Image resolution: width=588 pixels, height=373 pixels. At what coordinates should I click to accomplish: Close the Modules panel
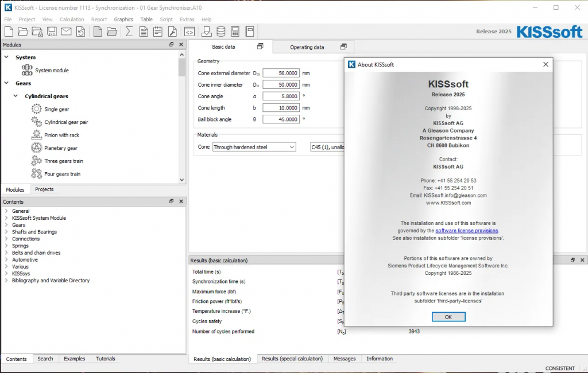click(x=181, y=44)
